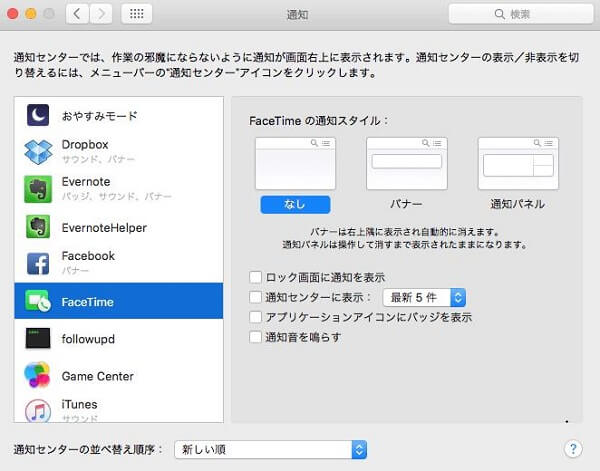Select the 通知パネル style preview thumbnail
Screen dimensions: 600x471
click(x=518, y=163)
